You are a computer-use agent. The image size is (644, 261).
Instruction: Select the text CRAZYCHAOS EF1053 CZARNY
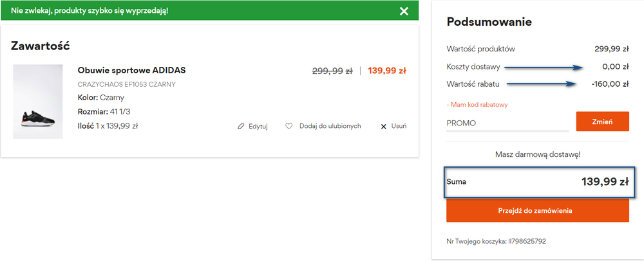pos(126,84)
